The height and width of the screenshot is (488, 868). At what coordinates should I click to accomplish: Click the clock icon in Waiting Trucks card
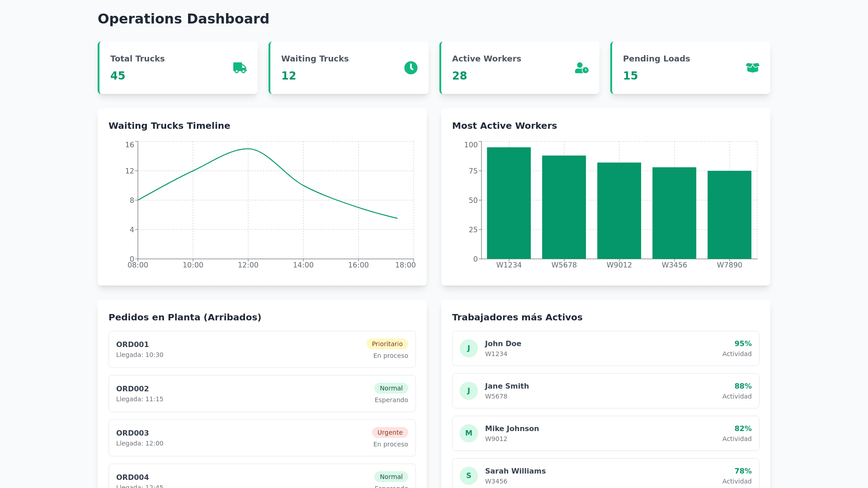coord(410,68)
